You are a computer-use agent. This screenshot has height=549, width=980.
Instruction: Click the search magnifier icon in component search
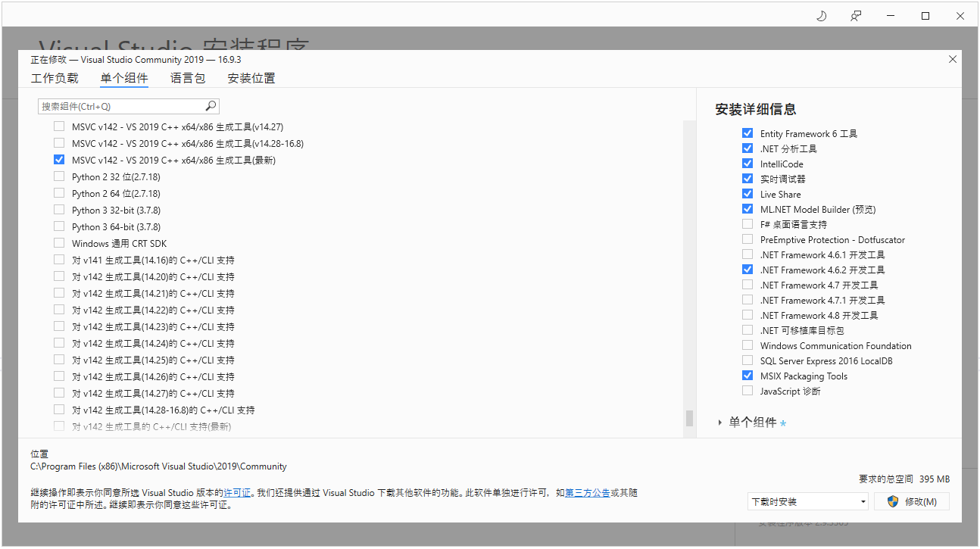point(211,106)
